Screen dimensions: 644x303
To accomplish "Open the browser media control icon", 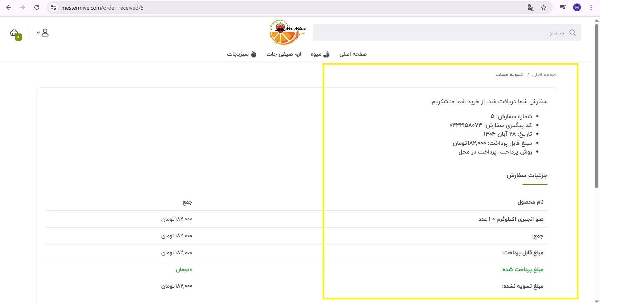I will tap(563, 8).
